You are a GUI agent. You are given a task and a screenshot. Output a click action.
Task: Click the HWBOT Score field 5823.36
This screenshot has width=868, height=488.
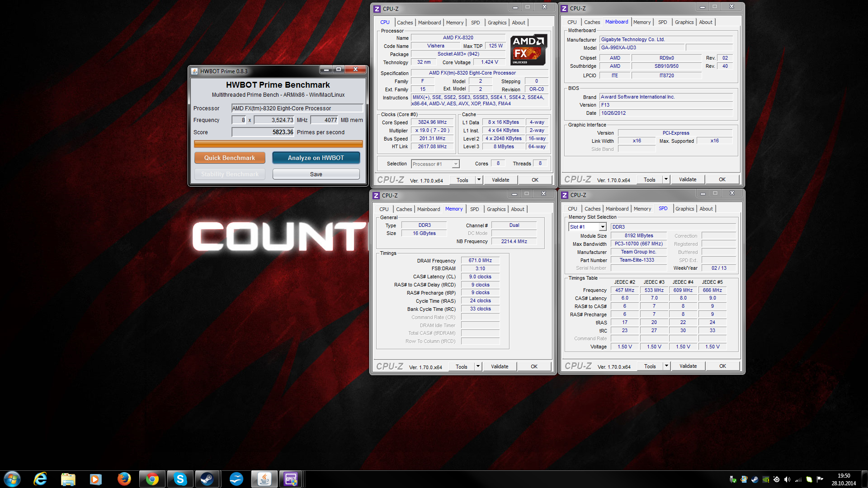[263, 132]
